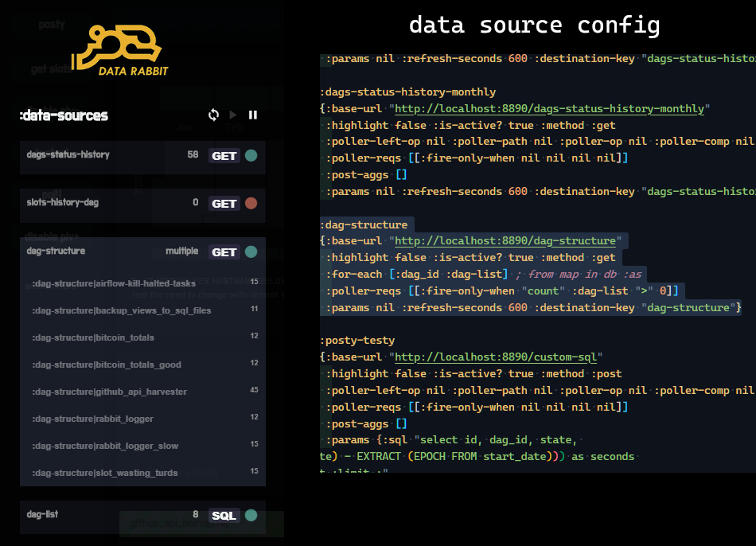Click ':method :post' in posty-testy block
The width and height of the screenshot is (756, 546).
click(581, 374)
